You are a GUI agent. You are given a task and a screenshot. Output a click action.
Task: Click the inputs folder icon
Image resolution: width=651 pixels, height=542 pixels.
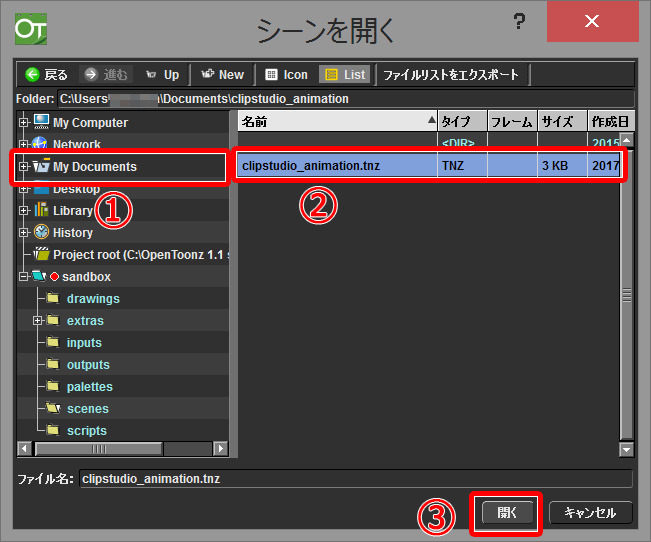[53, 342]
